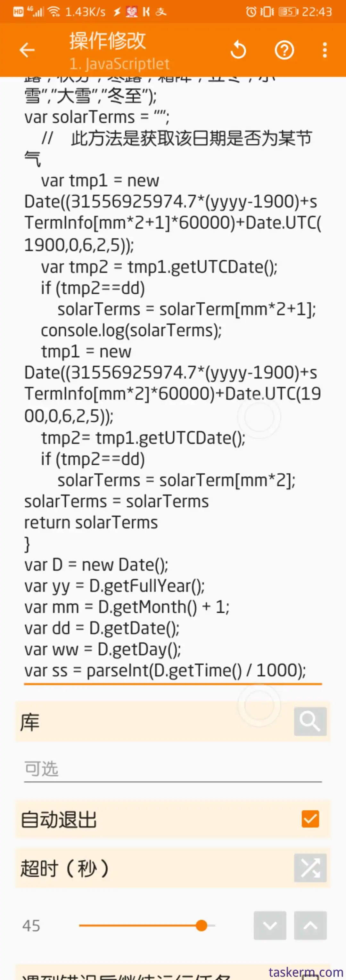Tap the Wi-Fi signal status icon

(55, 12)
